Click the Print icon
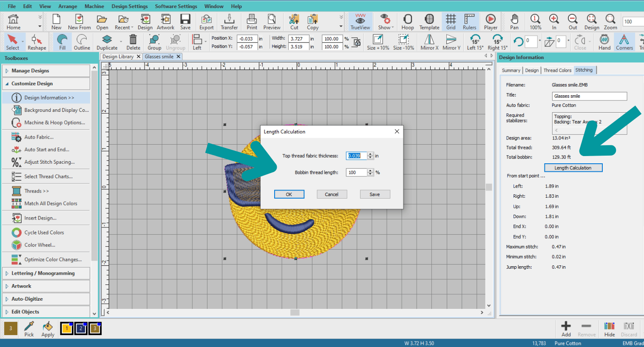The height and width of the screenshot is (347, 644). [252, 22]
